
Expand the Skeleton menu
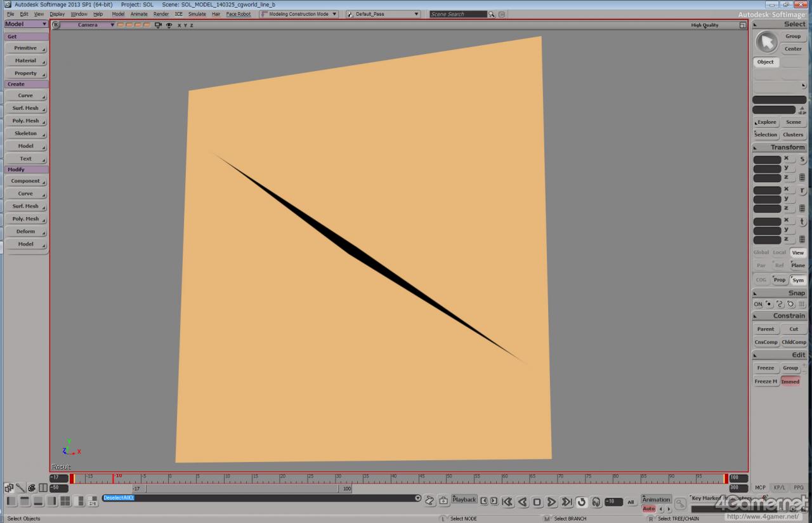(26, 133)
